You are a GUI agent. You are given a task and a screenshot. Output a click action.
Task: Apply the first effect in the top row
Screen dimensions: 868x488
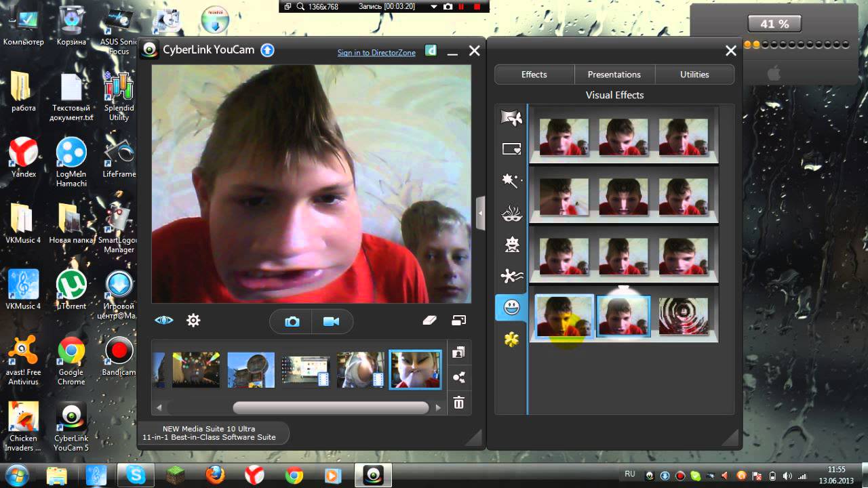tap(564, 138)
